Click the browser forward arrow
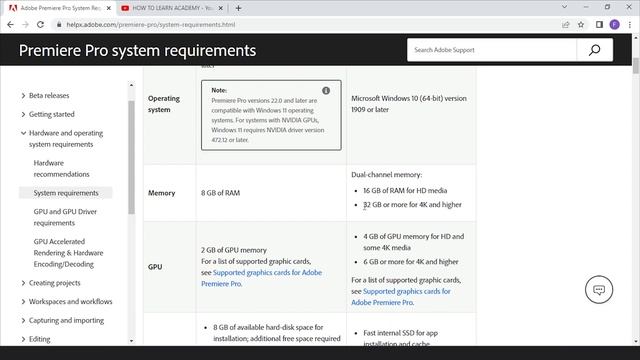 25,24
